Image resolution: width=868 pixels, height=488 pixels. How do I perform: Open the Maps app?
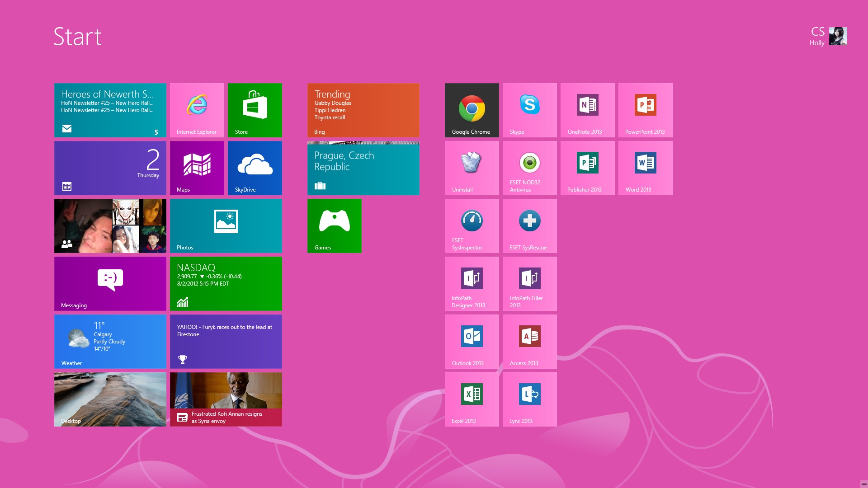coord(197,168)
